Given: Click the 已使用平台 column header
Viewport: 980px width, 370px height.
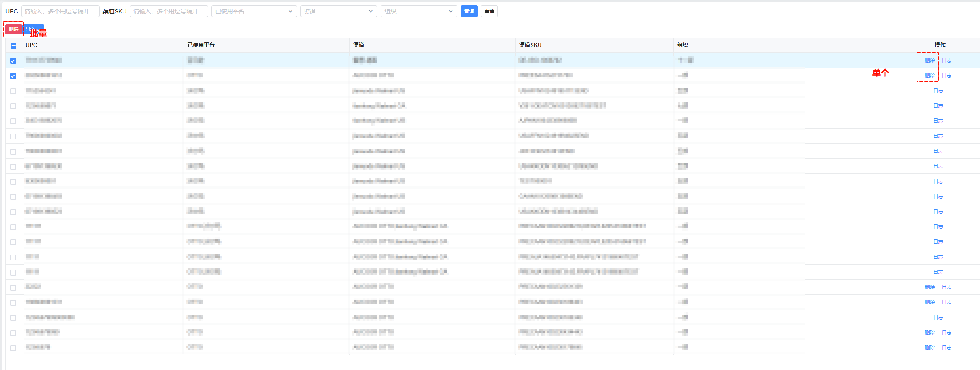Looking at the screenshot, I should [x=201, y=45].
